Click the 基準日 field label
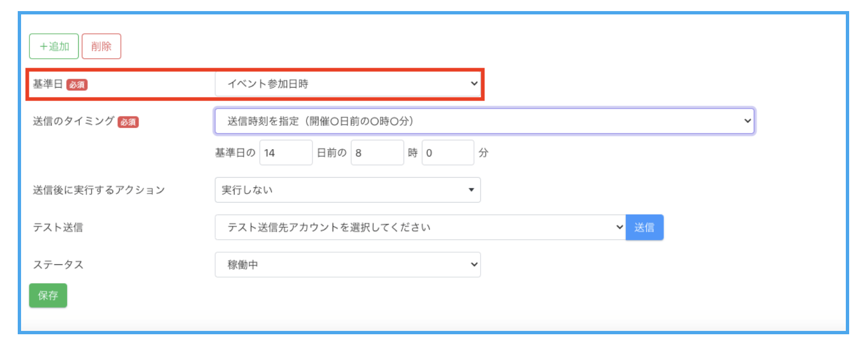The height and width of the screenshot is (347, 868). tap(48, 84)
